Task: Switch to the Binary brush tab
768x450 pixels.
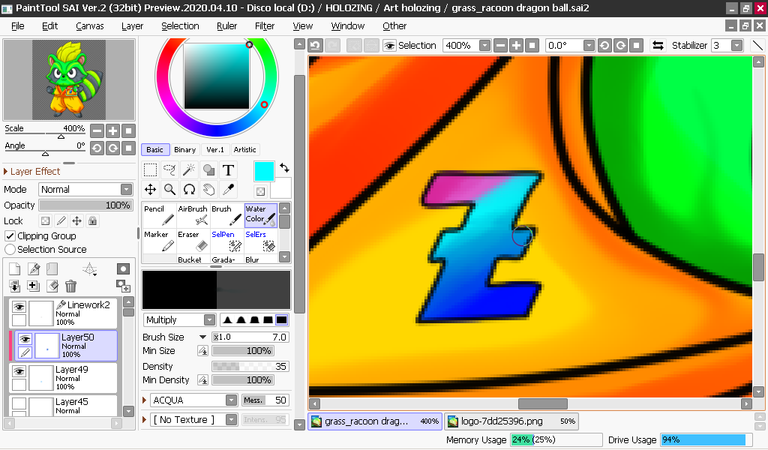Action: pyautogui.click(x=185, y=149)
